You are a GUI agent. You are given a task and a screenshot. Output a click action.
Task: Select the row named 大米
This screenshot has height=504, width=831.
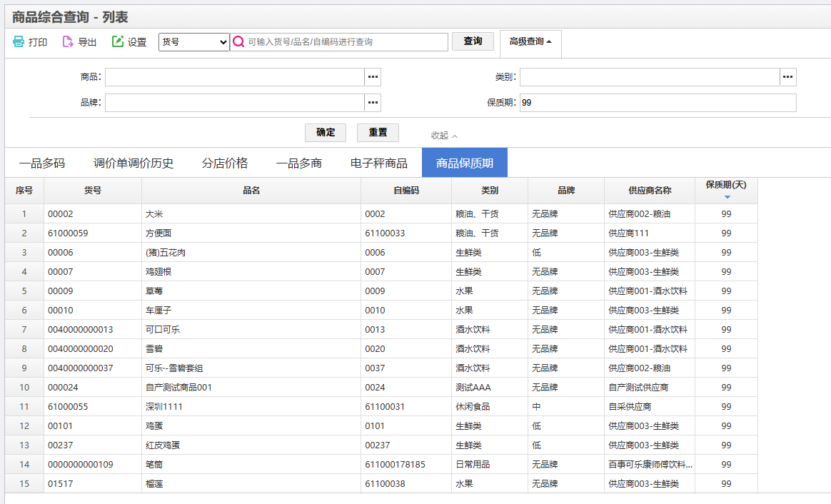point(381,214)
